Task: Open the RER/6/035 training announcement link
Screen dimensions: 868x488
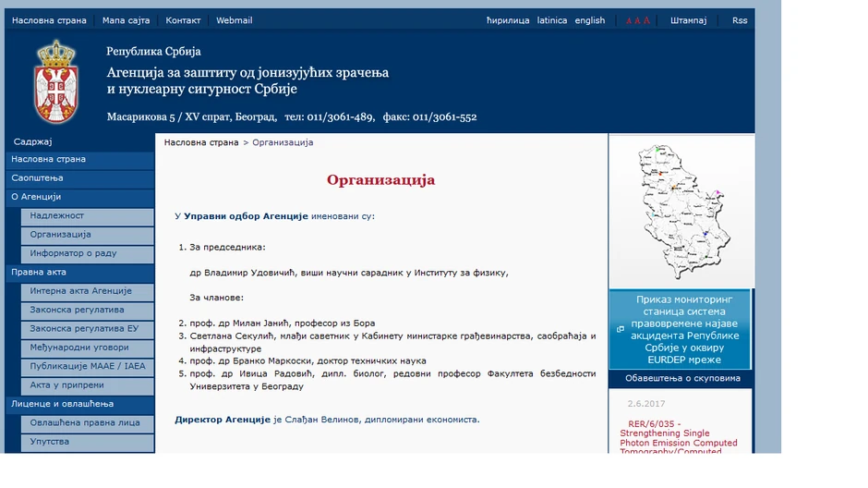Action: [678, 438]
